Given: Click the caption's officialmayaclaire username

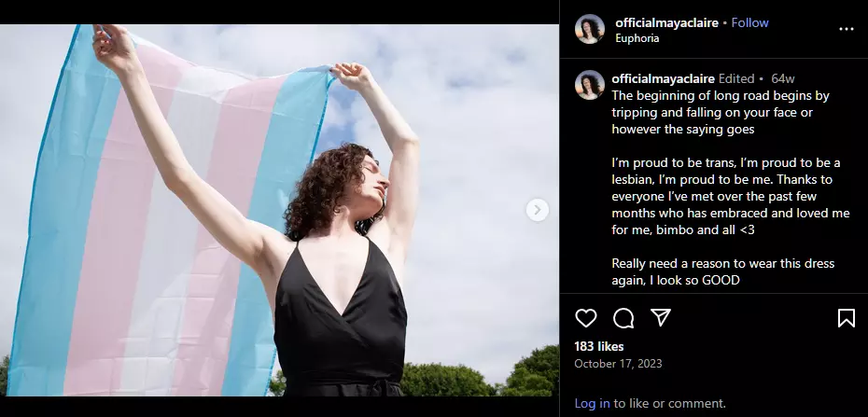Looking at the screenshot, I should pos(664,78).
